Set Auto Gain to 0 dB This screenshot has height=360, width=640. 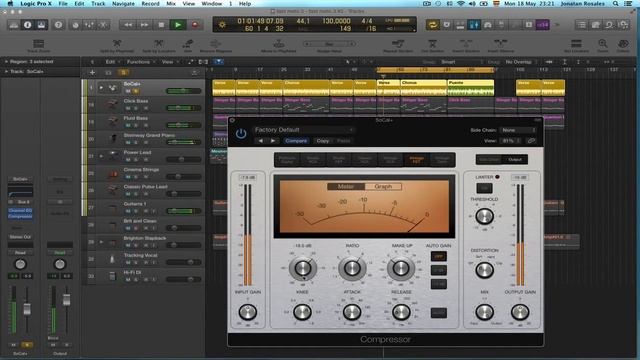[439, 270]
